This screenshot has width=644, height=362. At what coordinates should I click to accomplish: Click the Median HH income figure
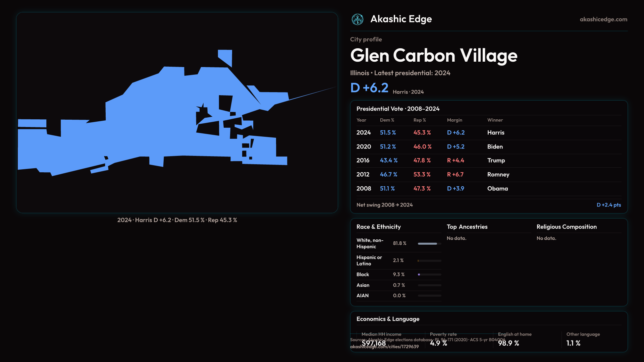374,343
